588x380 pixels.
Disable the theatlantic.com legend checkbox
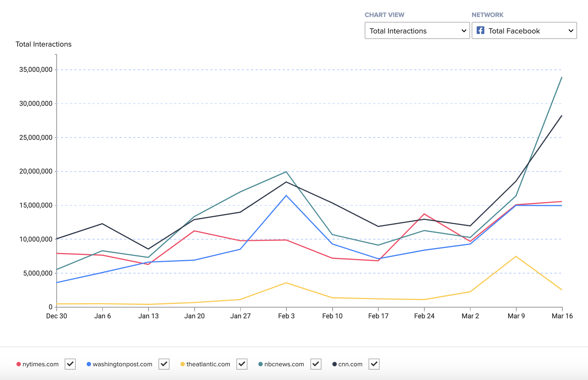click(x=242, y=364)
